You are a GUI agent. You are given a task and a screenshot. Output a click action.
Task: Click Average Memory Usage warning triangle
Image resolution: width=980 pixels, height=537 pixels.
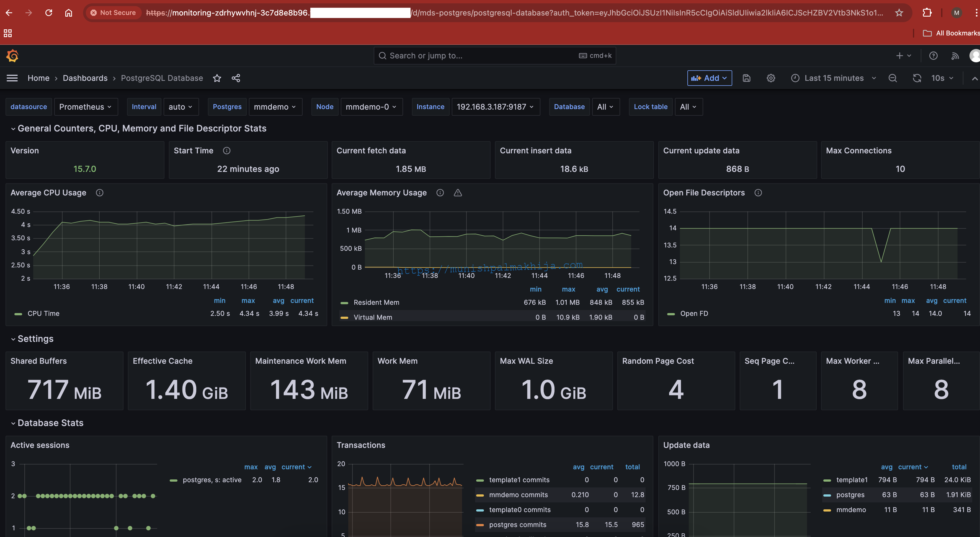[458, 193]
